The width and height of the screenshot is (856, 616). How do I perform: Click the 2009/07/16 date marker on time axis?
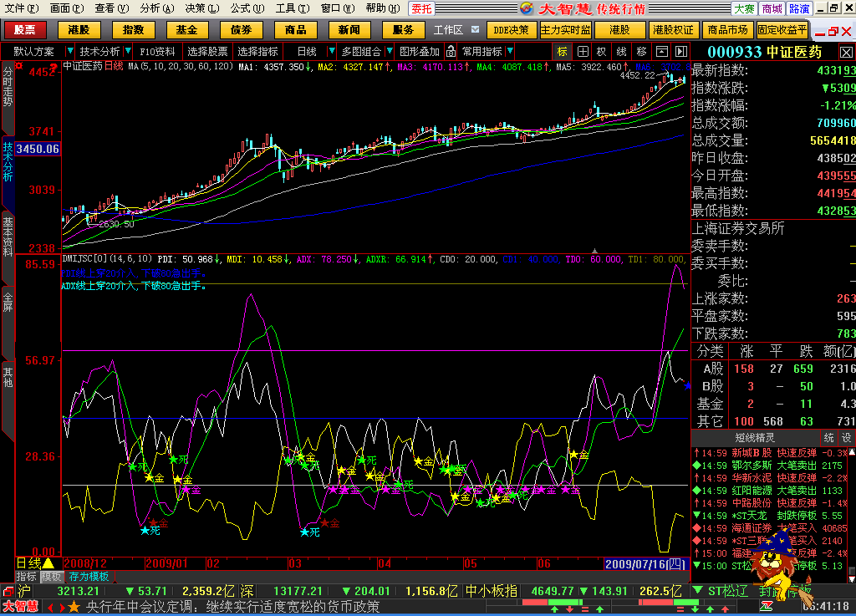pyautogui.click(x=645, y=563)
